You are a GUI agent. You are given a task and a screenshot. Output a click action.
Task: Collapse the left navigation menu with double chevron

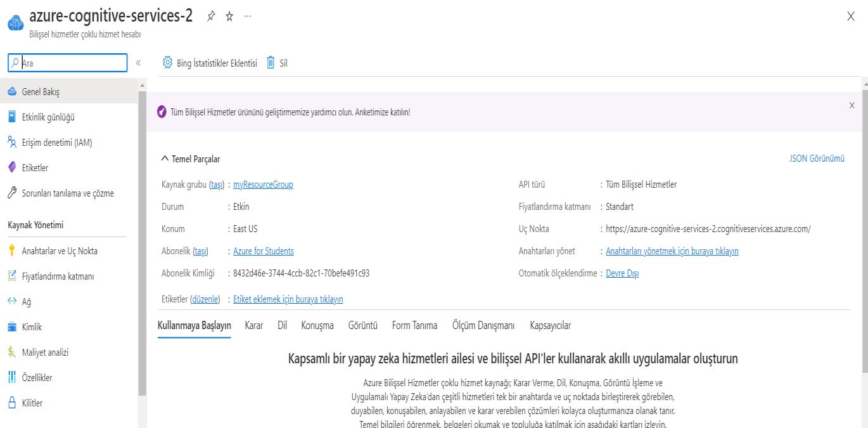(138, 63)
